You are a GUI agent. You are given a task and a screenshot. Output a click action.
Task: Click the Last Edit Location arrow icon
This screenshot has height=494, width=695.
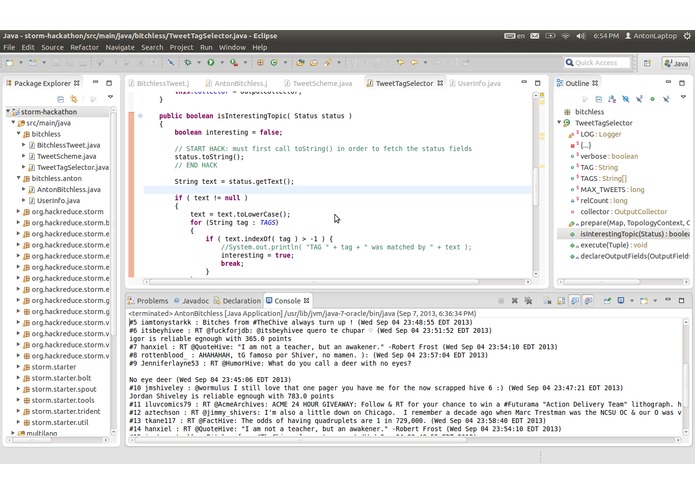(x=400, y=63)
